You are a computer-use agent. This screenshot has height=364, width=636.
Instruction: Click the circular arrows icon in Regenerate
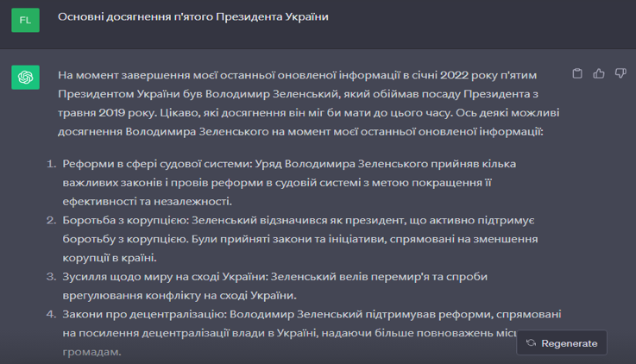pos(531,343)
